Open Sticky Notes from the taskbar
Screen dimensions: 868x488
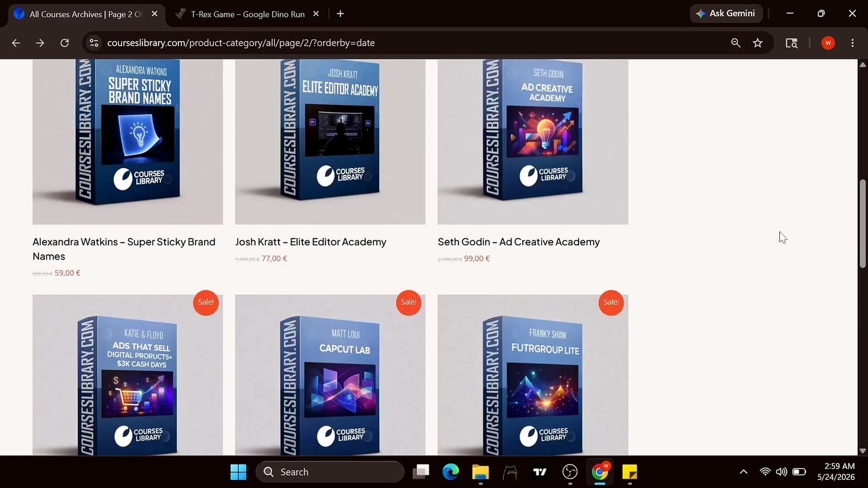point(629,472)
